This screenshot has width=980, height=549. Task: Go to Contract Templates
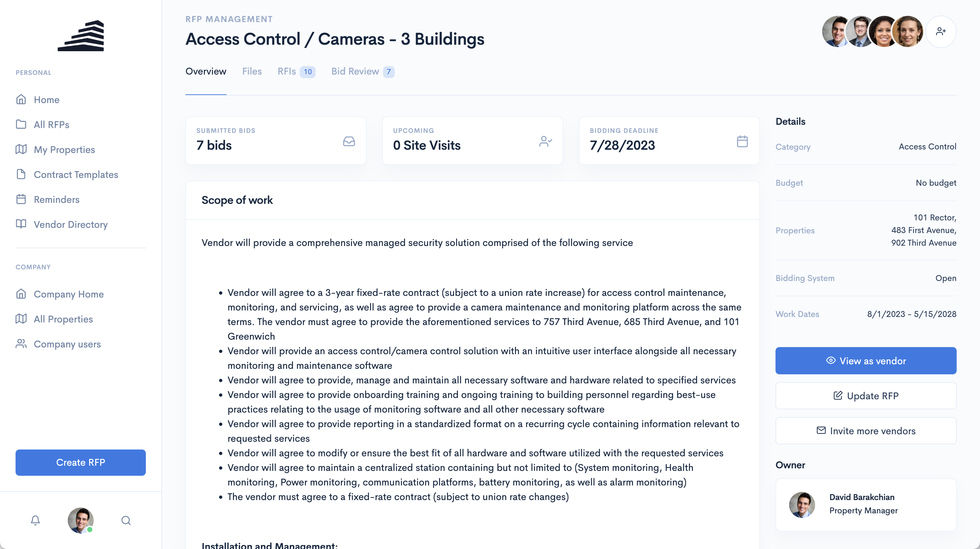click(76, 175)
